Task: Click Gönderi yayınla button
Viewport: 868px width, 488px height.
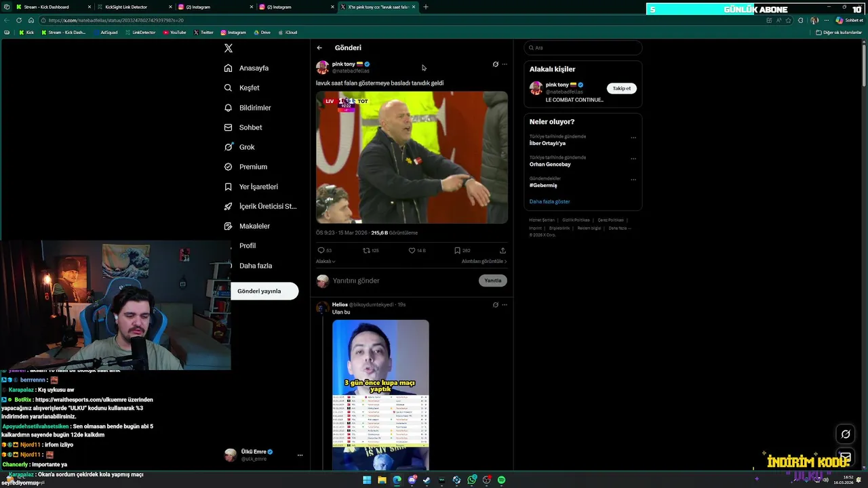Action: click(264, 291)
